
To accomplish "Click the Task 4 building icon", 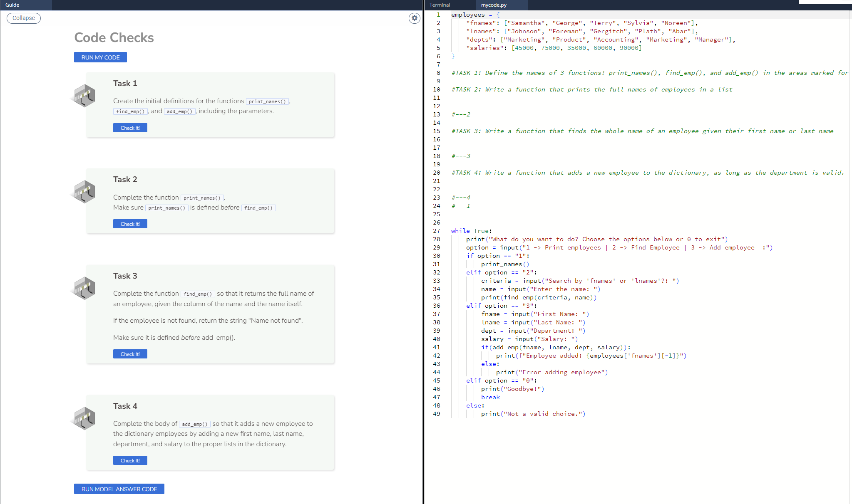I will coord(84,418).
